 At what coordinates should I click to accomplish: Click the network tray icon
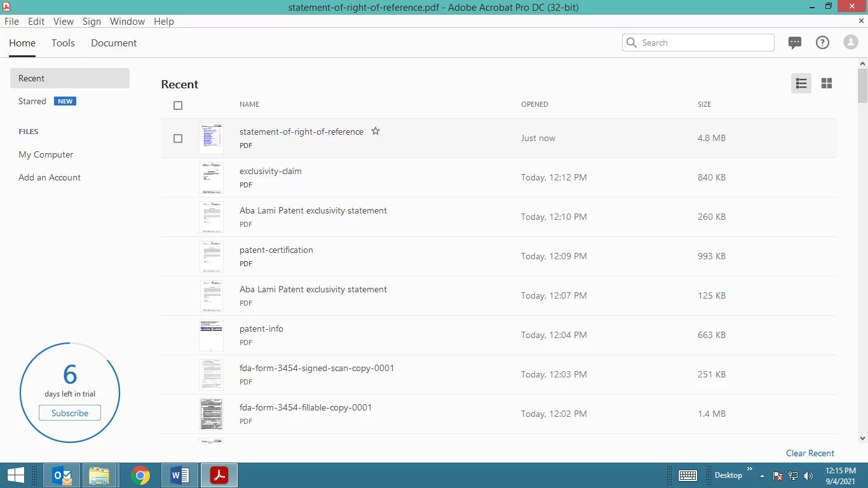click(793, 476)
